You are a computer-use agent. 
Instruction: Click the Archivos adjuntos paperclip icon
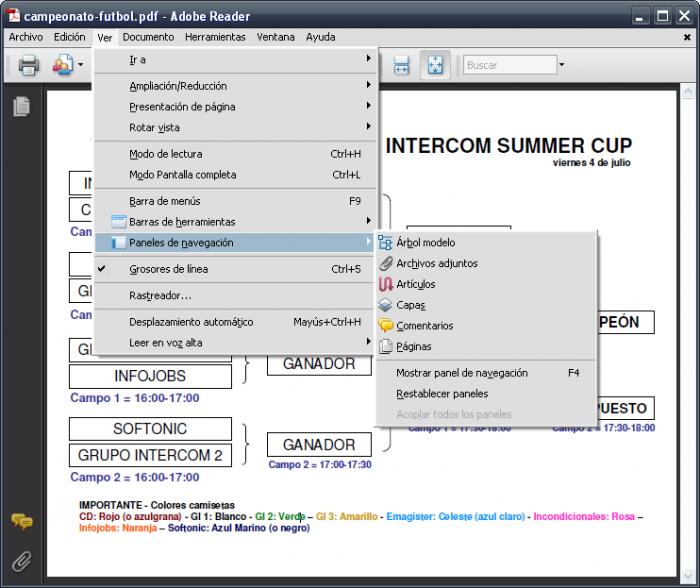click(x=385, y=263)
